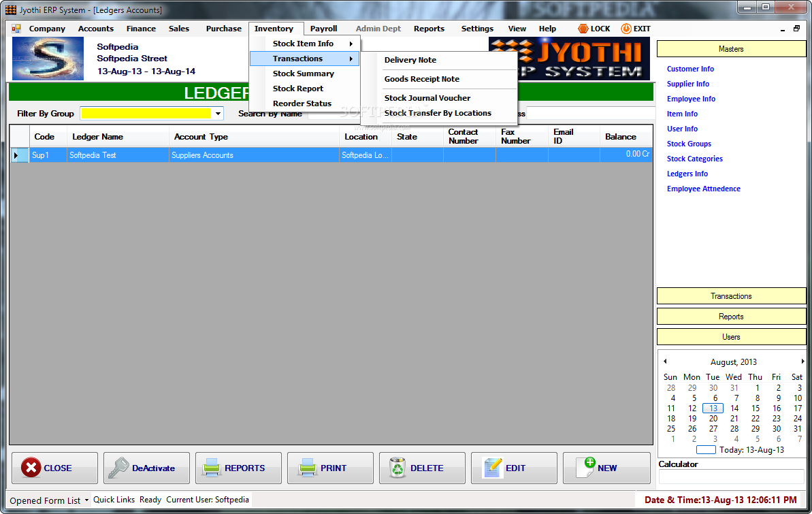This screenshot has height=514, width=812.
Task: Click the DeActivate key button
Action: click(146, 468)
